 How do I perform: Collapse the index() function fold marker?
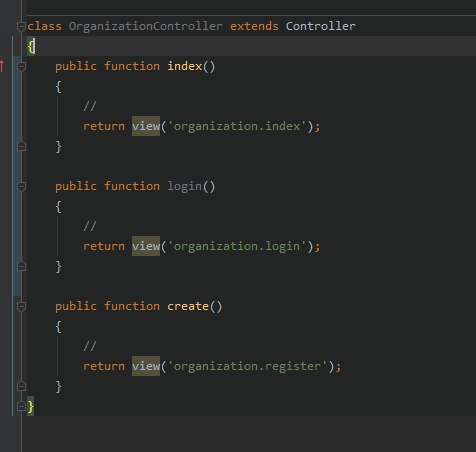click(x=21, y=66)
